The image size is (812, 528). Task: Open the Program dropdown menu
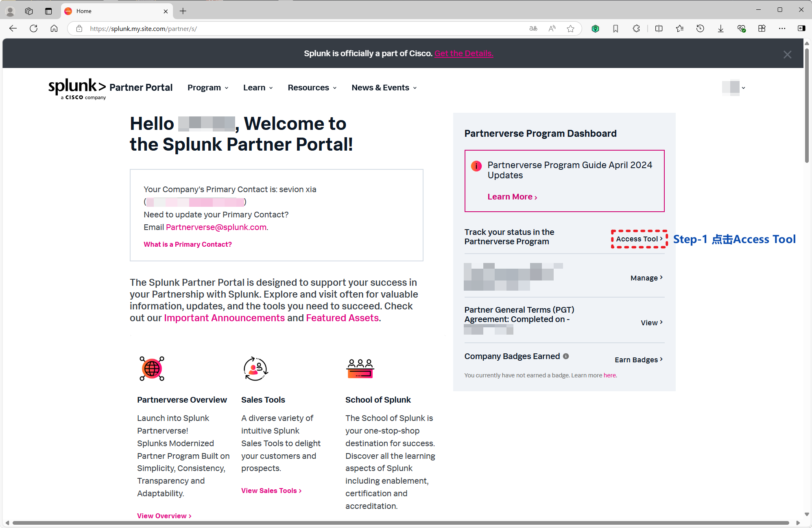point(207,88)
